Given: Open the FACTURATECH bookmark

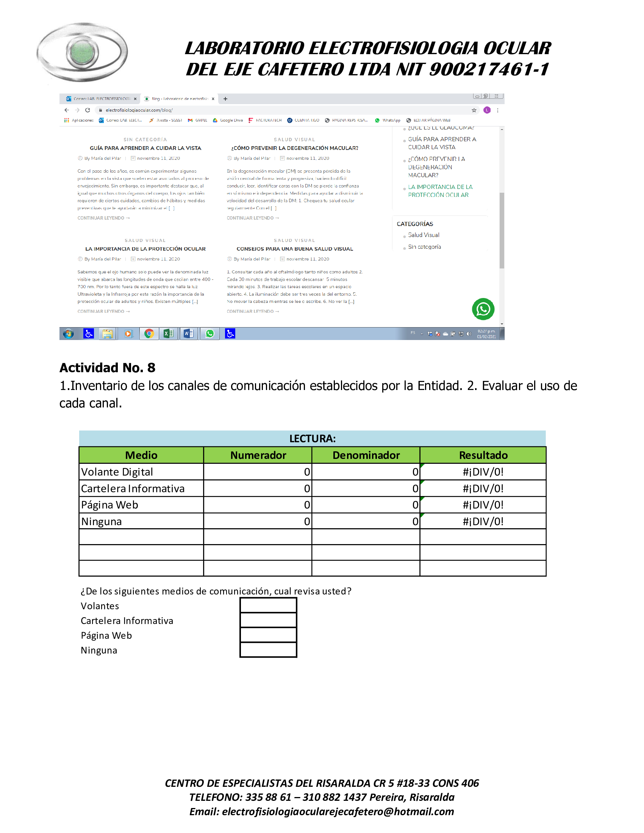Looking at the screenshot, I should [265, 120].
